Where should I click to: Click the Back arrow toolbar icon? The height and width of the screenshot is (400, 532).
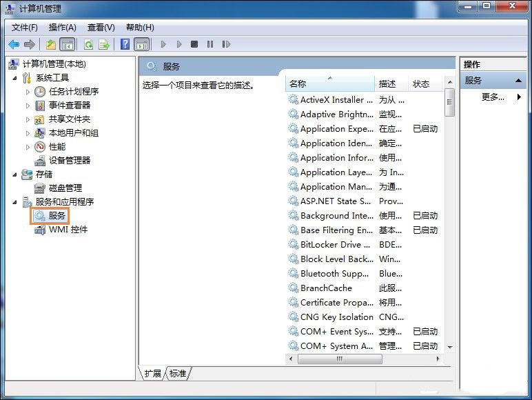click(14, 44)
